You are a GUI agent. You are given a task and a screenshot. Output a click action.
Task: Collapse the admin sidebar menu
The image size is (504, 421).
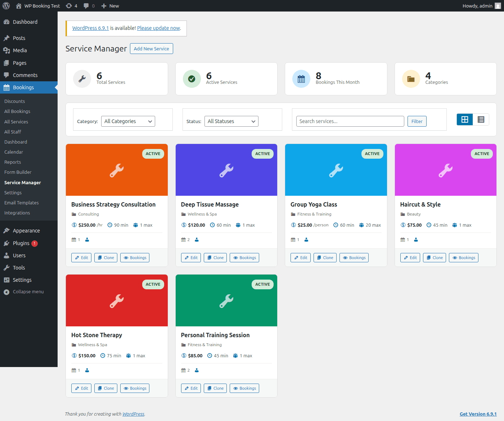click(x=24, y=291)
